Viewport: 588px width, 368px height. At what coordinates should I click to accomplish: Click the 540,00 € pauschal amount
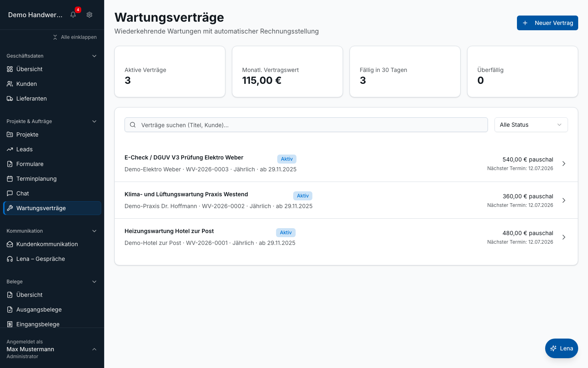[528, 159]
